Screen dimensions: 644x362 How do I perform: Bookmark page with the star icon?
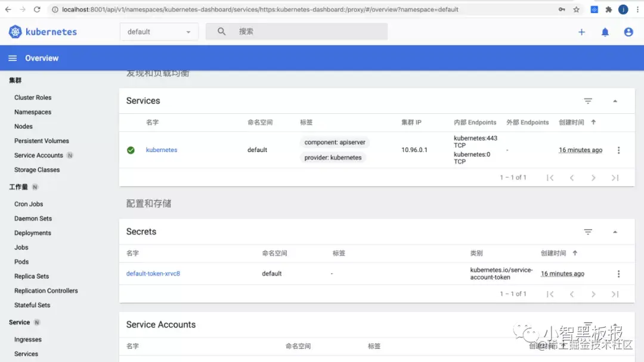click(576, 10)
